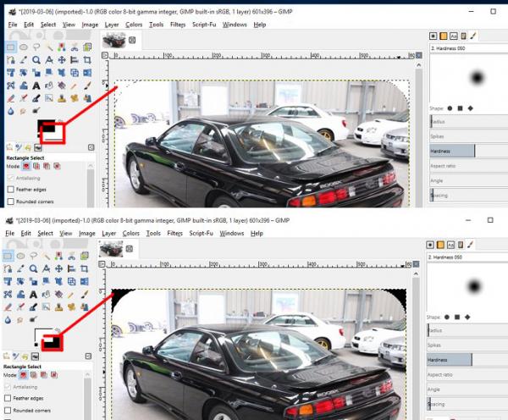Screen dimensions: 508x420
Task: Open Colors menu in bottom window
Action: click(x=131, y=234)
